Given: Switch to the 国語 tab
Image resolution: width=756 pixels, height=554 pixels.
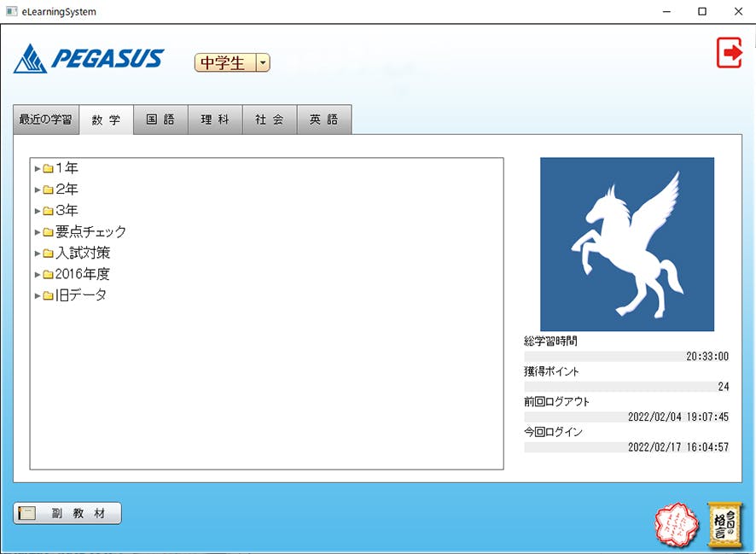Looking at the screenshot, I should click(x=160, y=120).
